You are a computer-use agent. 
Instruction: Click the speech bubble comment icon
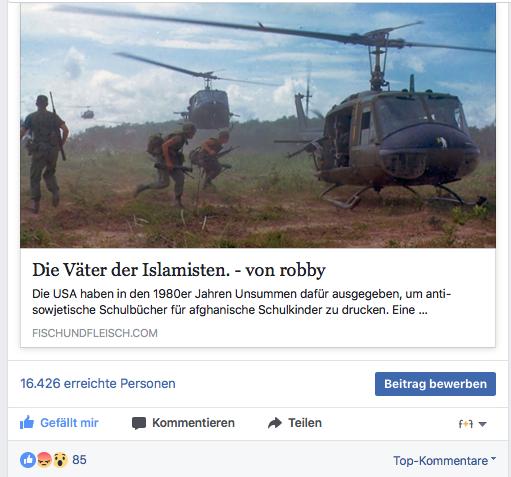pos(139,423)
